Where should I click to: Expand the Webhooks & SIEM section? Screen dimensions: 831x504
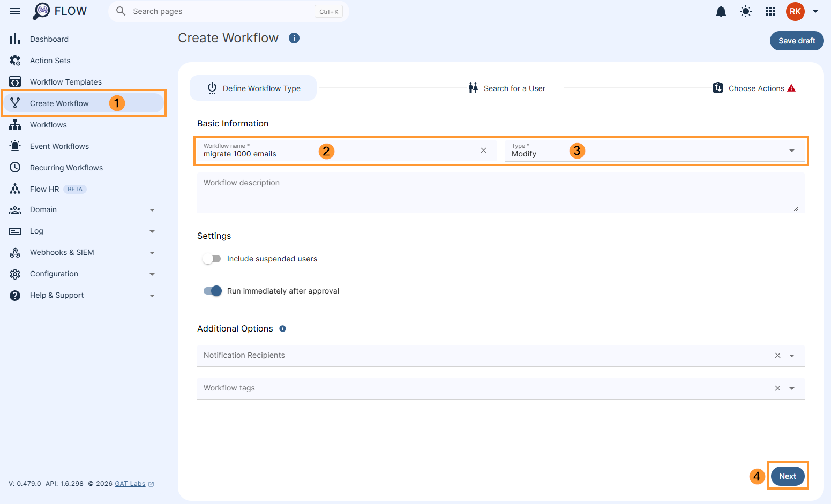152,253
